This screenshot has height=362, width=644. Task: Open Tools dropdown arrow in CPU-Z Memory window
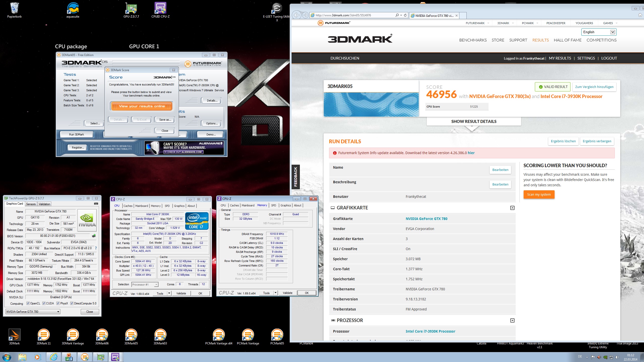click(275, 293)
